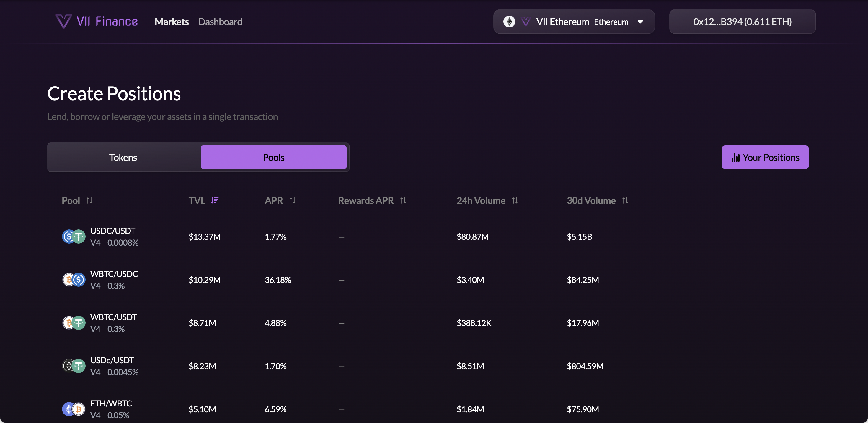
Task: Select the USDC/USDT pool token pair icons
Action: pos(74,236)
